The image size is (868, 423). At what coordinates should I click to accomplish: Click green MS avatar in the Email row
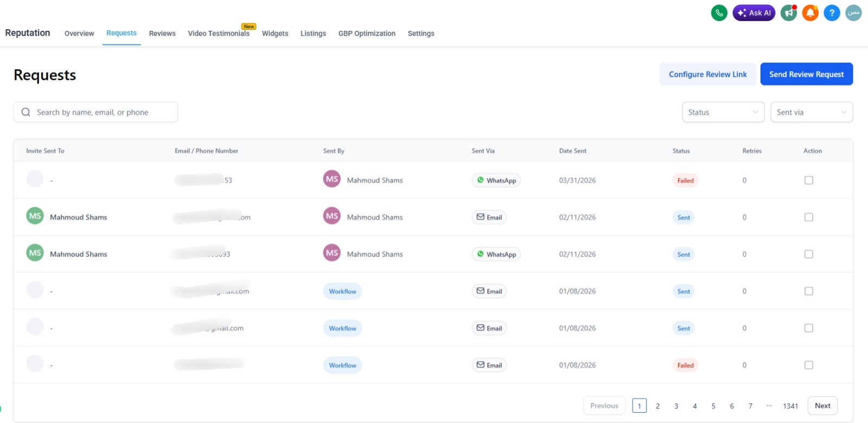(x=35, y=216)
